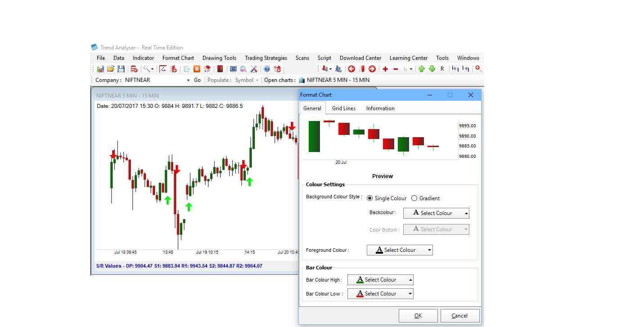
Task: Select Single Colour background style
Action: pos(369,198)
